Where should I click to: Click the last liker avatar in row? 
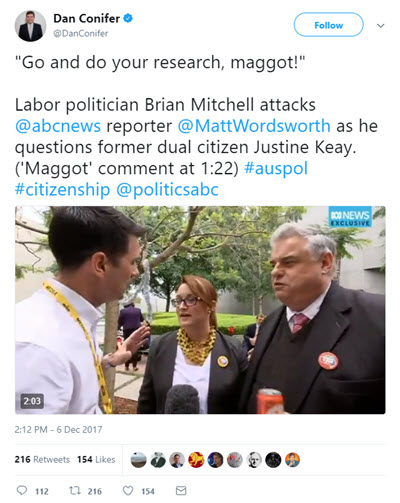[292, 460]
